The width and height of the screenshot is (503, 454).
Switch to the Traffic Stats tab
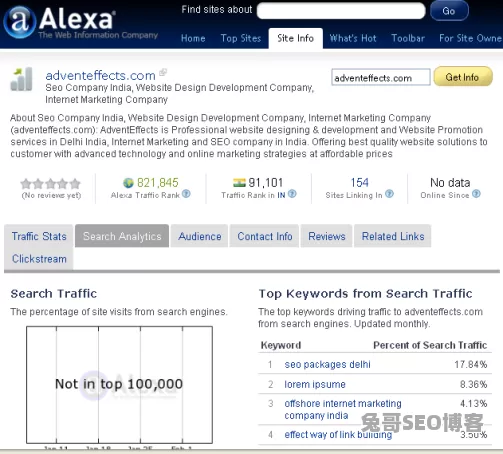click(x=39, y=236)
